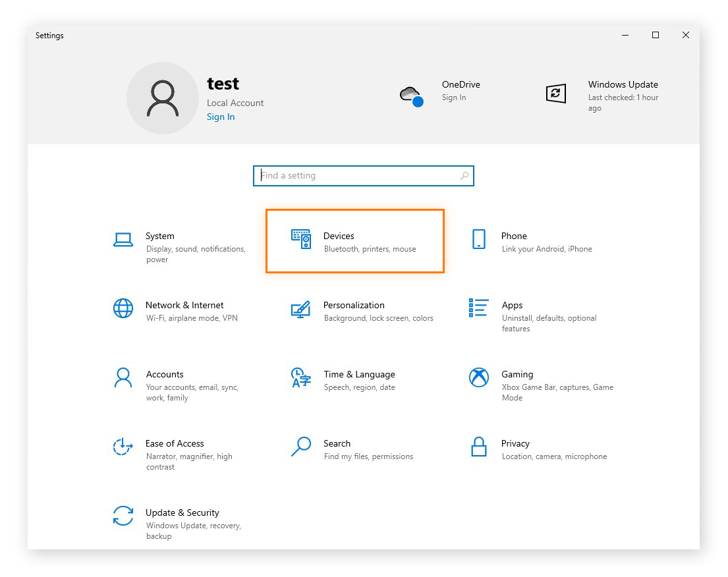This screenshot has width=728, height=577.
Task: Open the Time & Language icon
Action: pos(301,377)
